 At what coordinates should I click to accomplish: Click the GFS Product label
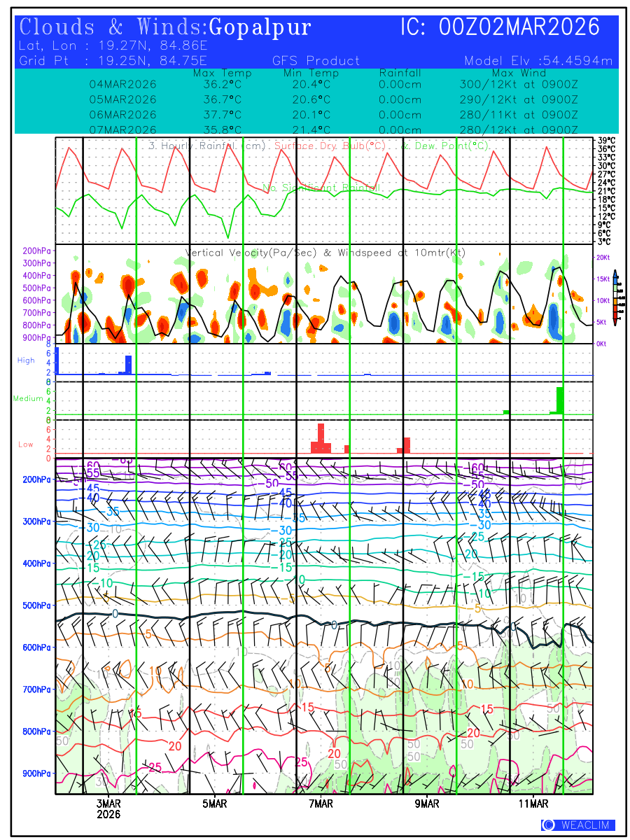(316, 61)
